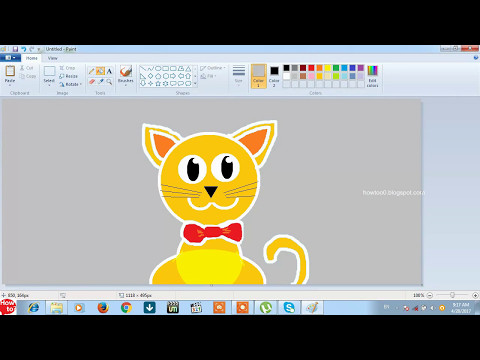Select the Pencil tool

click(x=91, y=71)
